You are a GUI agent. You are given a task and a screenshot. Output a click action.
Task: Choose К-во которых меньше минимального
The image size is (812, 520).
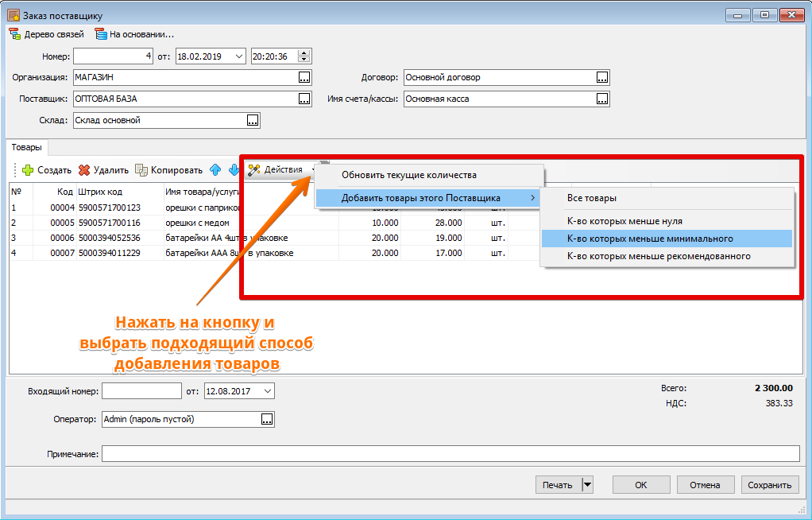[667, 239]
